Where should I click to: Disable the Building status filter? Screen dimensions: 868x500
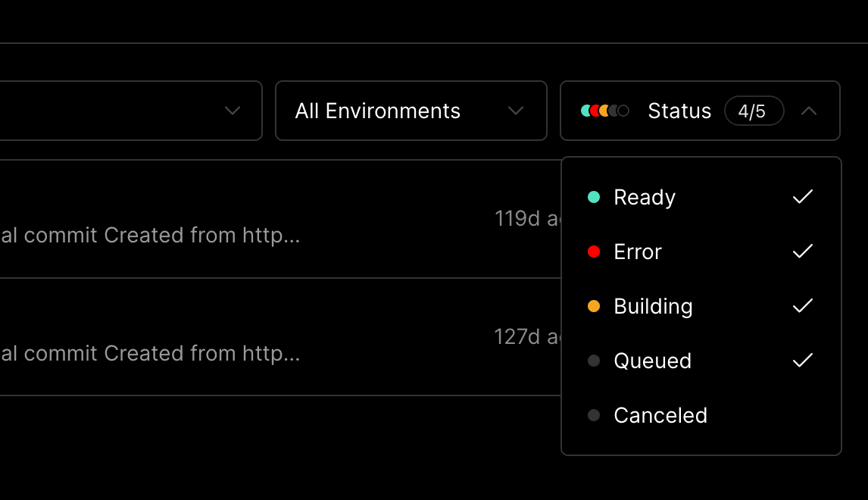(652, 306)
